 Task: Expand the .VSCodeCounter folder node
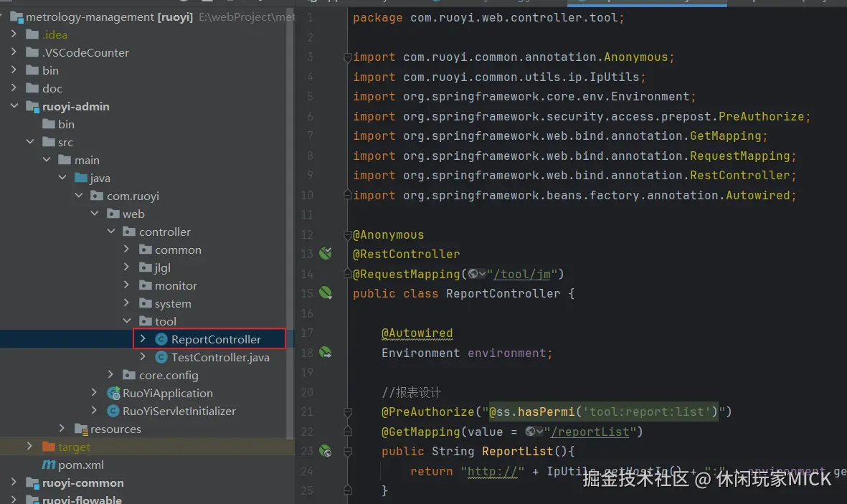14,52
